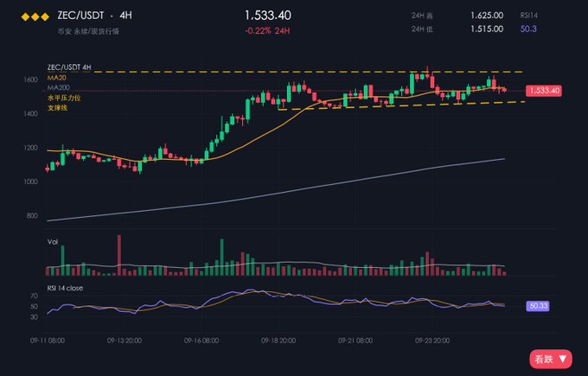Click the RSI14 value 50.3 in header
Screen dimensions: 588x376
(x=528, y=29)
